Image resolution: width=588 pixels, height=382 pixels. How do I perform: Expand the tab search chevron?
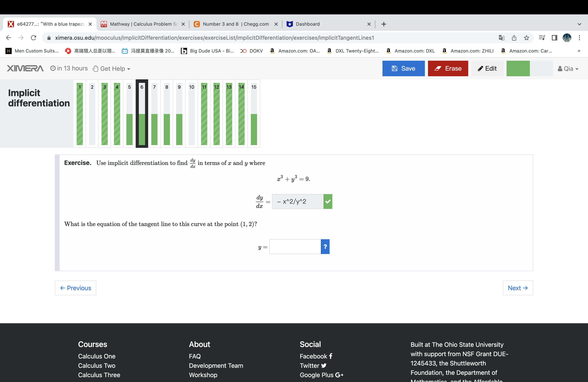pyautogui.click(x=579, y=24)
